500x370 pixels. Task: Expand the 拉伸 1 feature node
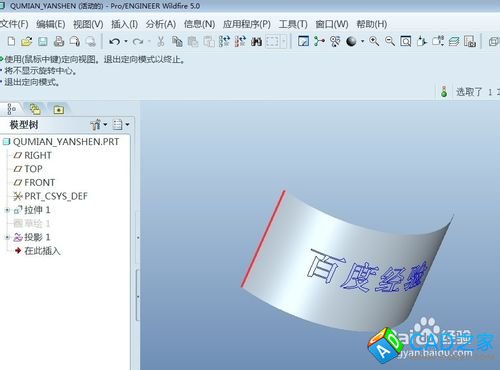pos(7,210)
